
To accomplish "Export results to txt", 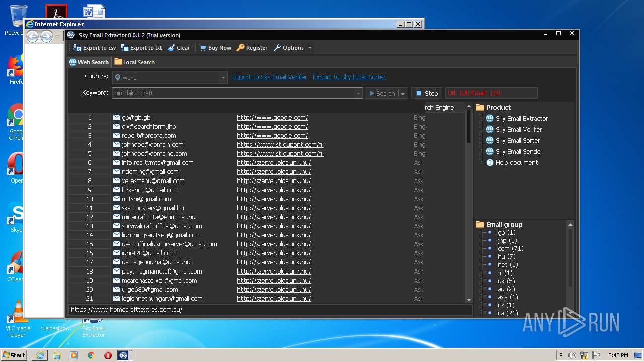I will (x=141, y=48).
